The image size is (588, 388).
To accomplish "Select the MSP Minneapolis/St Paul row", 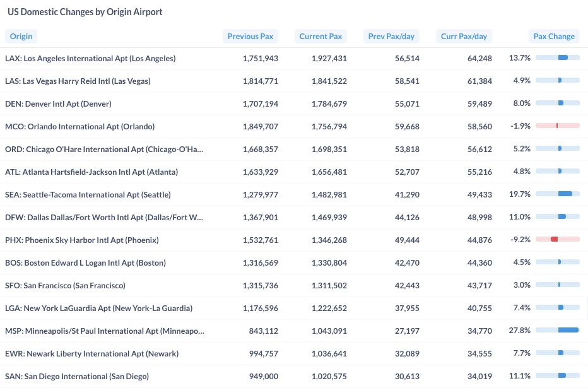I will pos(294,331).
